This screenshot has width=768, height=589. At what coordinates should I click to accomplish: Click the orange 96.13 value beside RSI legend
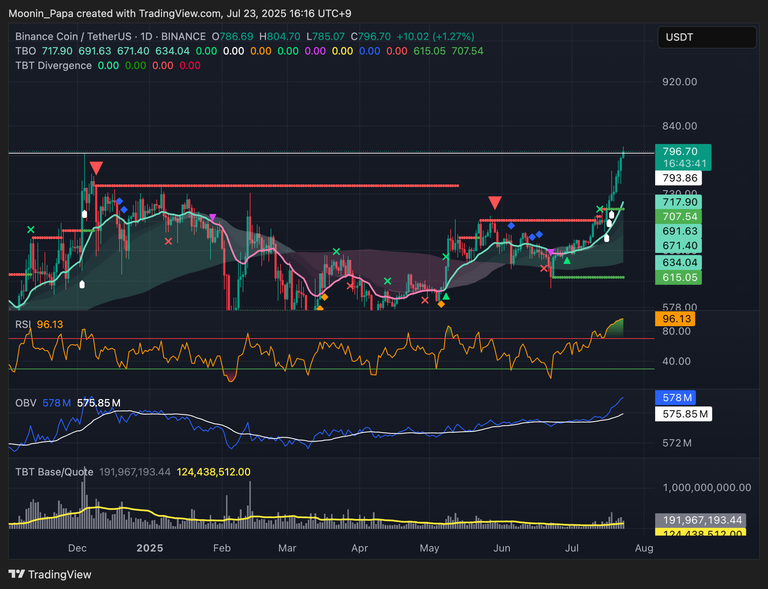click(x=49, y=325)
